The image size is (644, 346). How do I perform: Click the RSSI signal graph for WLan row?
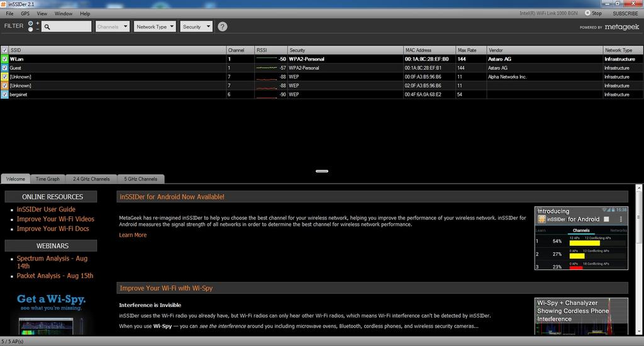click(267, 59)
